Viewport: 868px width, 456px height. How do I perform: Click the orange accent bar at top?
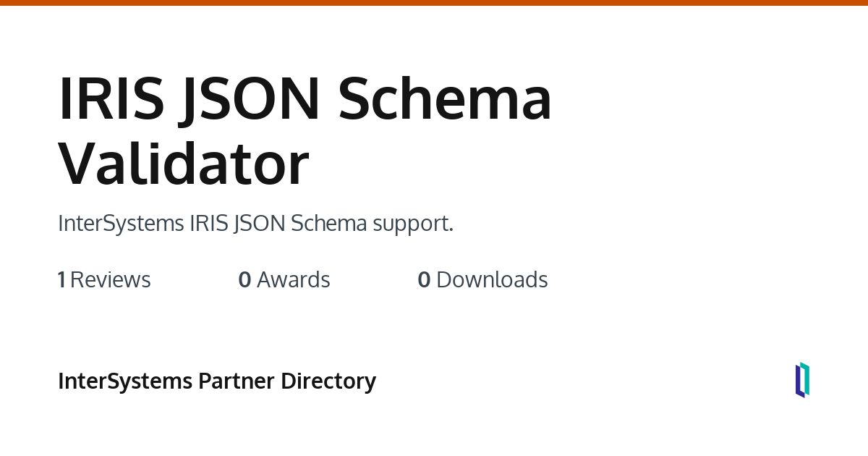[x=434, y=3]
